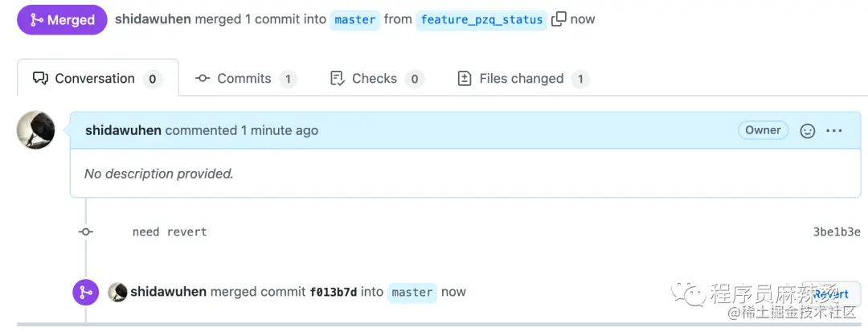Screen dimensions: 868x332
Task: Click the Owner badge label
Action: click(x=763, y=130)
